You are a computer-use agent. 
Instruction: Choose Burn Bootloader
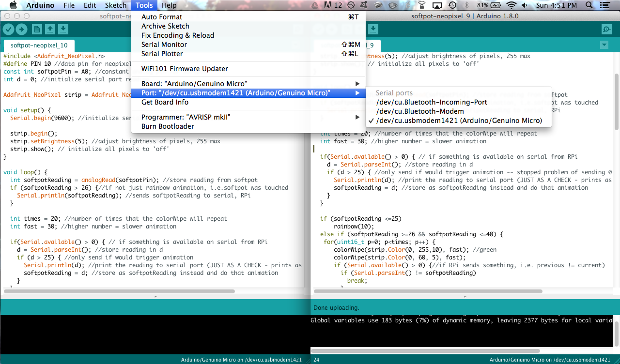point(248,126)
